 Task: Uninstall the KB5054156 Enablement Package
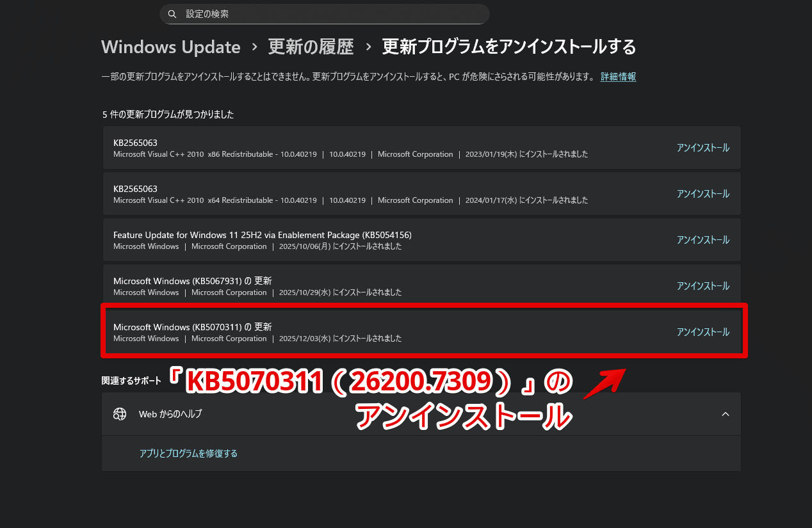(x=702, y=239)
